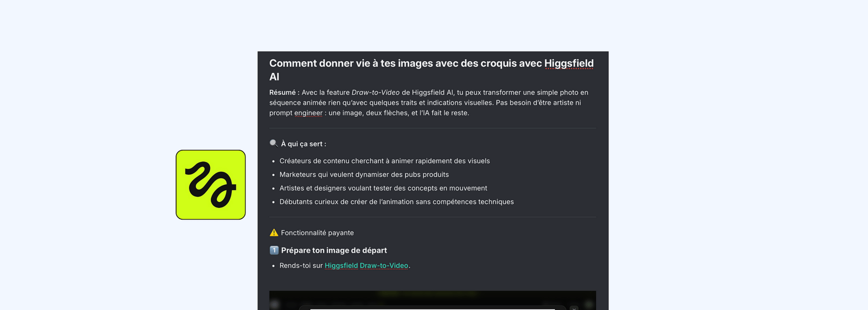Screen dimensions: 868x310
Task: Select the Créateurs de contenu bullet
Action: (385, 161)
